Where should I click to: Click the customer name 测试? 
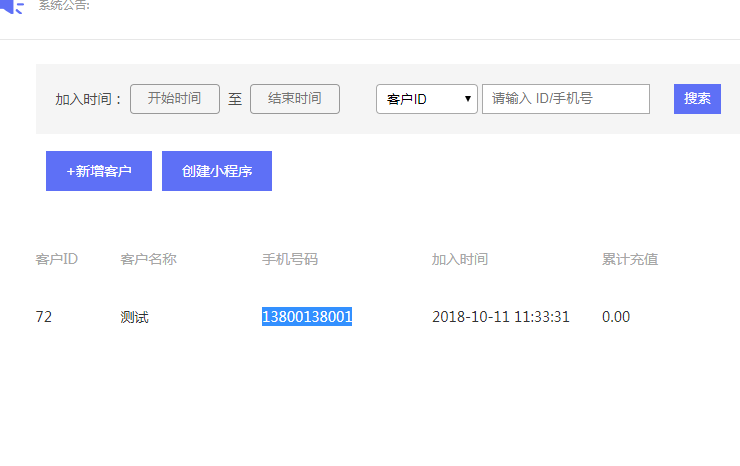135,317
